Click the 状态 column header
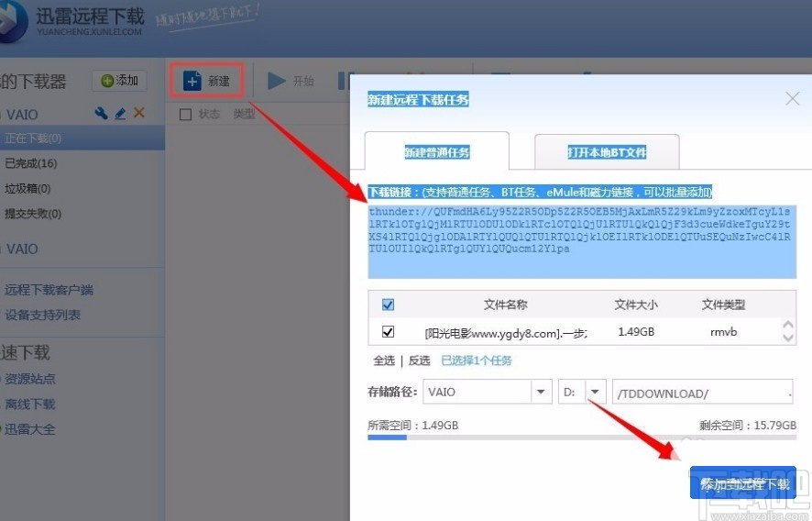Screen dimensions: 812x521 (209, 114)
